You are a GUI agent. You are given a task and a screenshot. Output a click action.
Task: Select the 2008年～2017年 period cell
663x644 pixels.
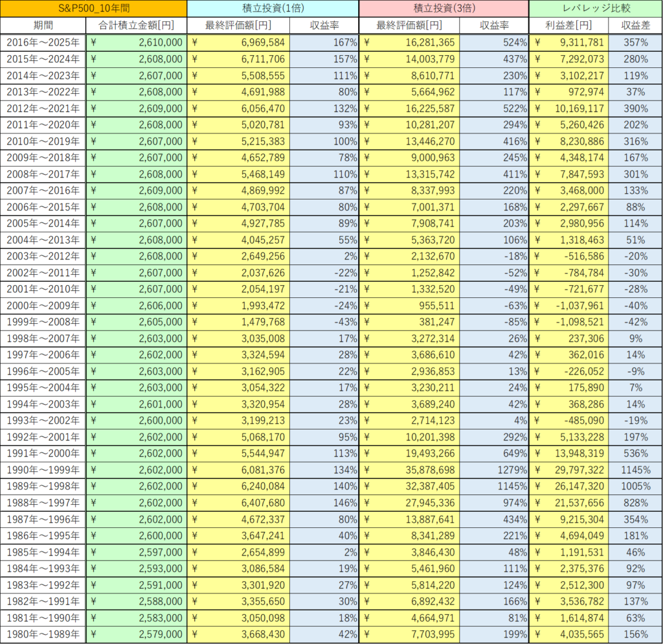(43, 174)
